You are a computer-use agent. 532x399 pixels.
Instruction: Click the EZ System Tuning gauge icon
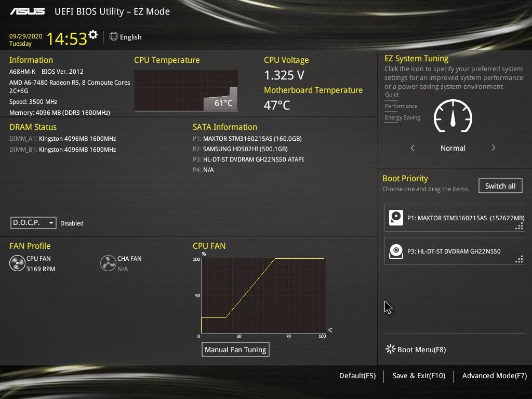click(x=453, y=116)
